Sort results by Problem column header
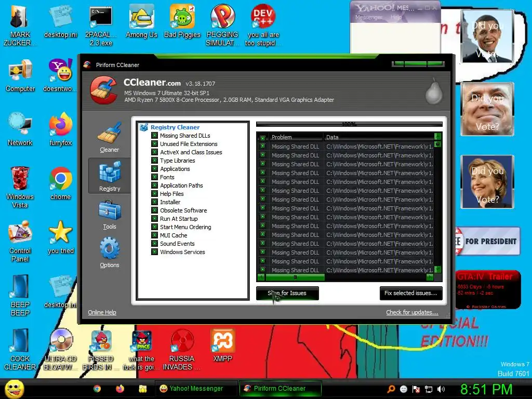 point(295,137)
